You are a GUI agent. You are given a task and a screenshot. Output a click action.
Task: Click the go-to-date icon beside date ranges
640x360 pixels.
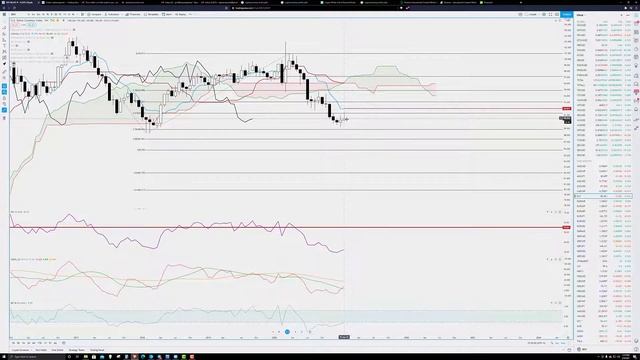pos(64,343)
